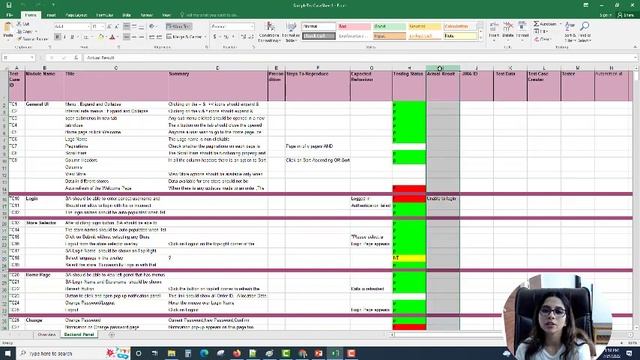Click the Clear eraser icon
640x360 pixels.
pos(536,39)
